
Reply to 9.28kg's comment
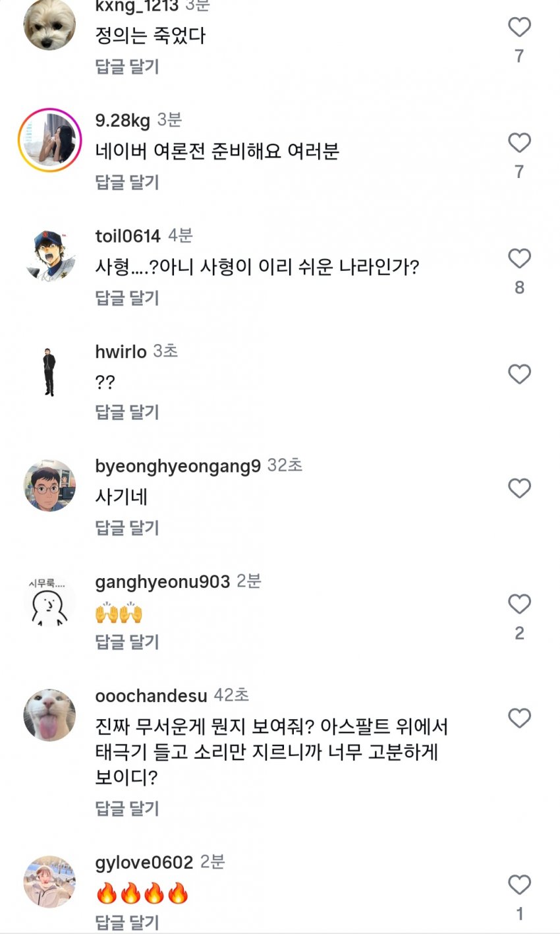pos(127,182)
